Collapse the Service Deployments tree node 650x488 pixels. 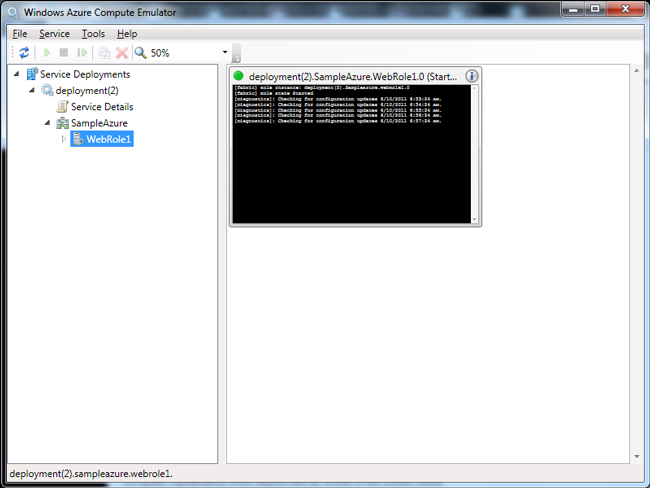coord(17,74)
